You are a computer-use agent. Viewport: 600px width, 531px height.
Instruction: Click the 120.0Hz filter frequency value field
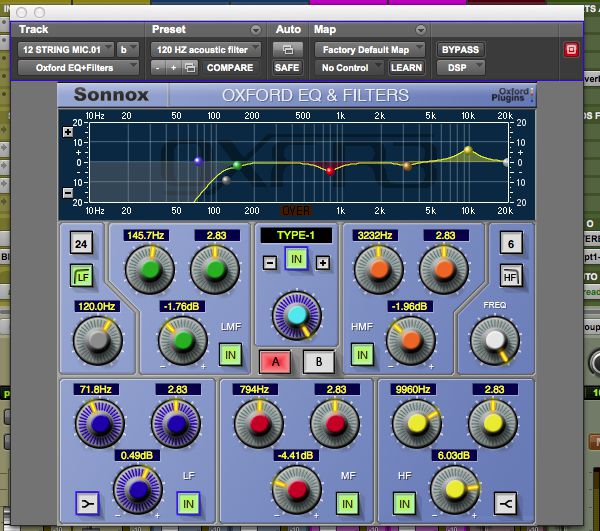point(96,306)
